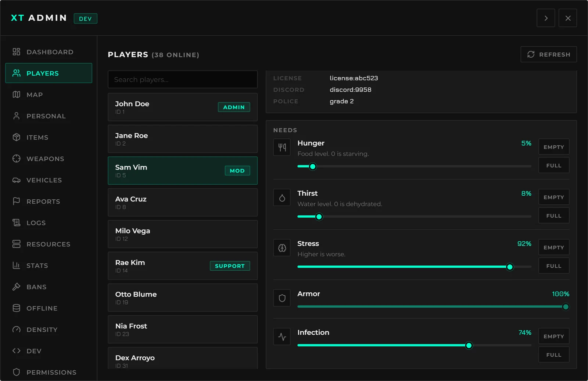
Task: Select player John Doe
Action: 183,107
